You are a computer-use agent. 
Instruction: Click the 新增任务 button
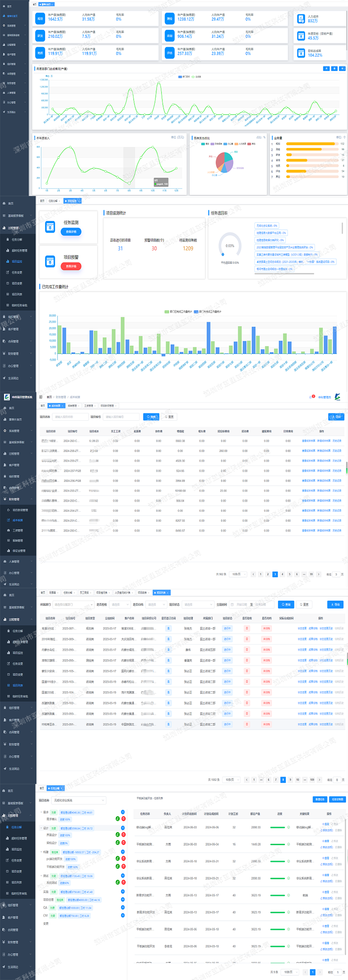(320, 799)
